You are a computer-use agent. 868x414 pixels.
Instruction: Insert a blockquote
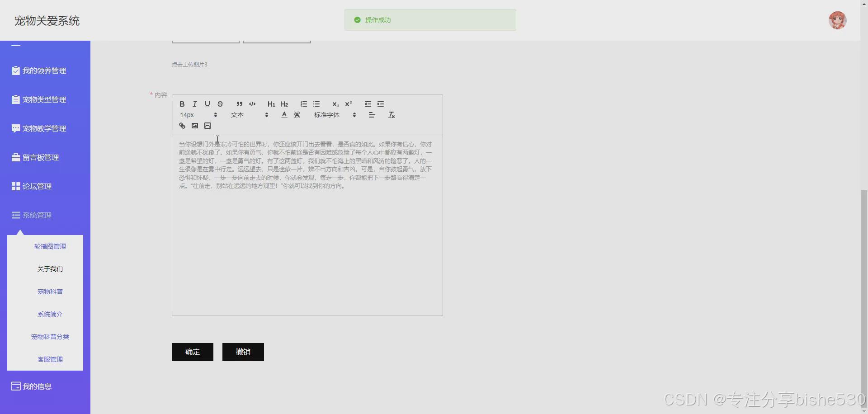(x=239, y=104)
